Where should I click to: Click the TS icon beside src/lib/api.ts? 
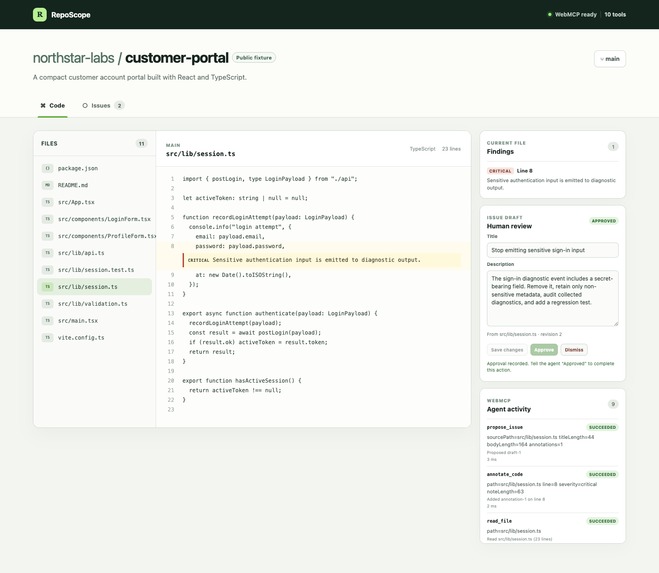click(x=47, y=253)
